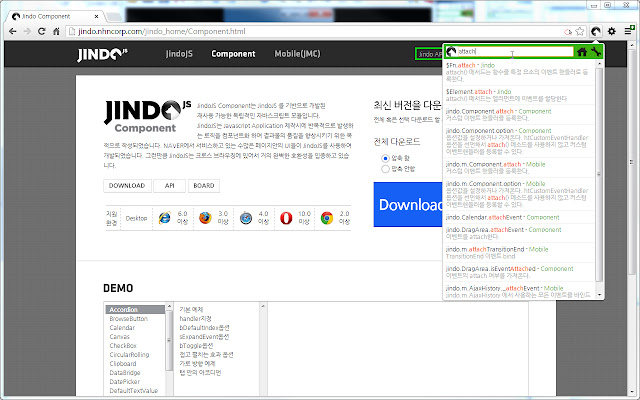Open the Chrome menu icon

coord(629,31)
